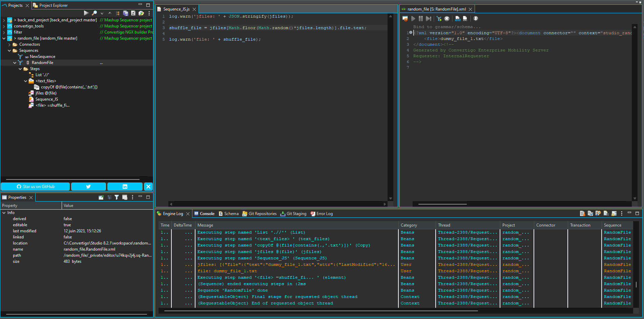Image resolution: width=644 pixels, height=319 pixels.
Task: Collapse the Sequences folder
Action: (9, 50)
